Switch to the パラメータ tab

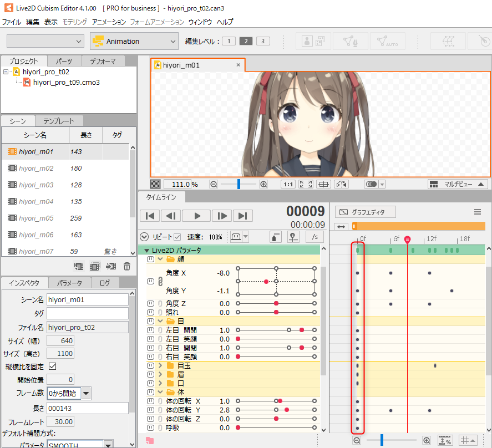70,283
